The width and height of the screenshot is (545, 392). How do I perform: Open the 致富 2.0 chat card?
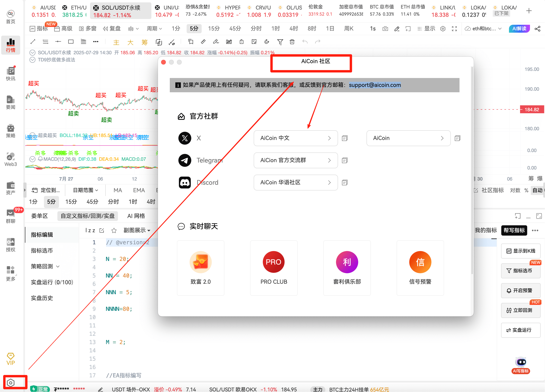click(200, 268)
